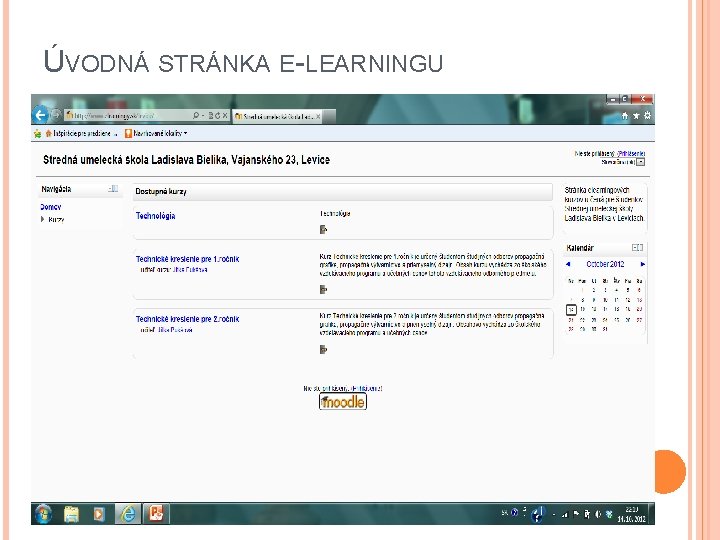
Task: Open the browser Home icon
Action: click(x=624, y=116)
